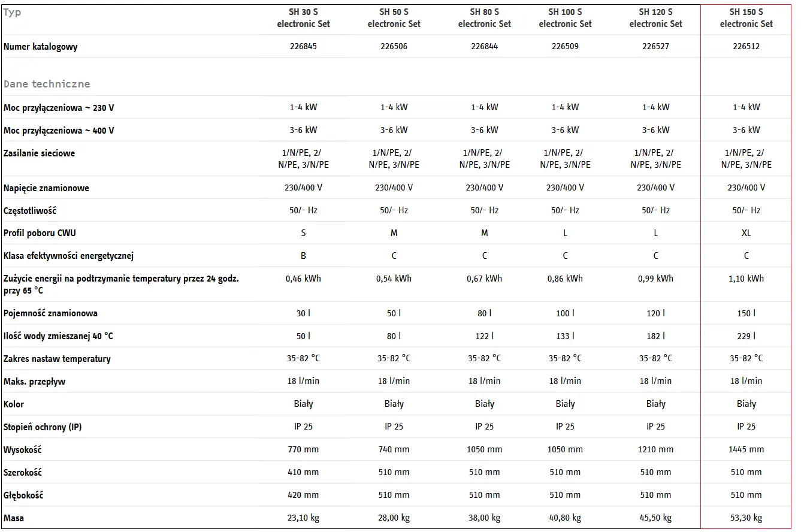Click the 770 mm height value
The image size is (801, 532).
pos(303,449)
